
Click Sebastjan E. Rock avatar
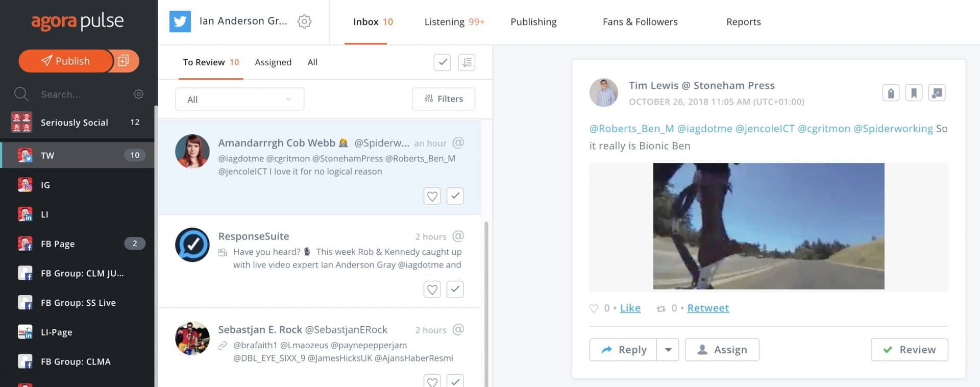(192, 338)
